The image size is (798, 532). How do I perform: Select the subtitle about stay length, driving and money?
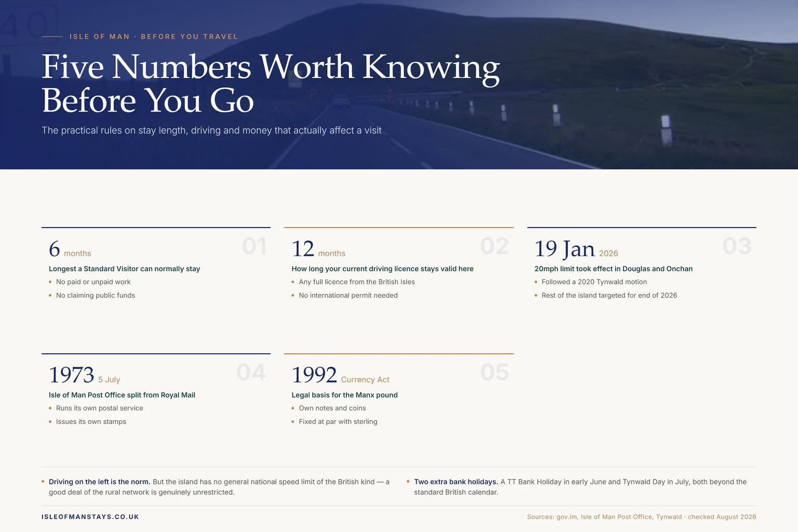(211, 130)
